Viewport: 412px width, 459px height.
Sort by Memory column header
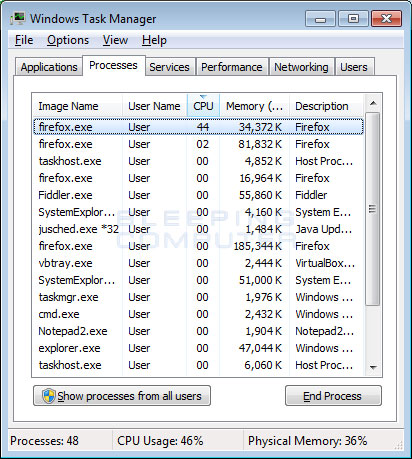click(254, 106)
